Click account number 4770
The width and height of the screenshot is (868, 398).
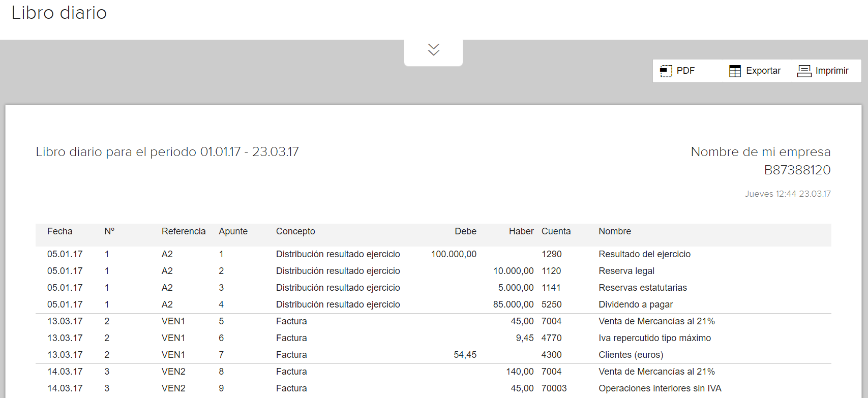point(552,338)
